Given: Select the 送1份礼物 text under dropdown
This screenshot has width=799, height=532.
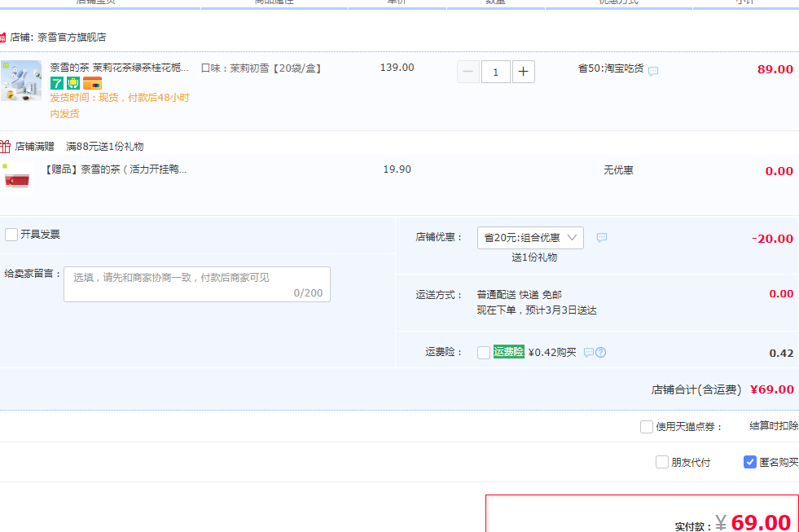Looking at the screenshot, I should coord(534,257).
